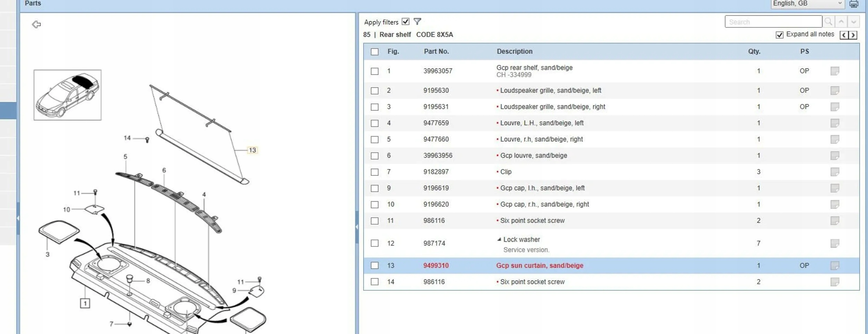Tick the checkbox for Clip row
The image size is (868, 334).
[374, 172]
